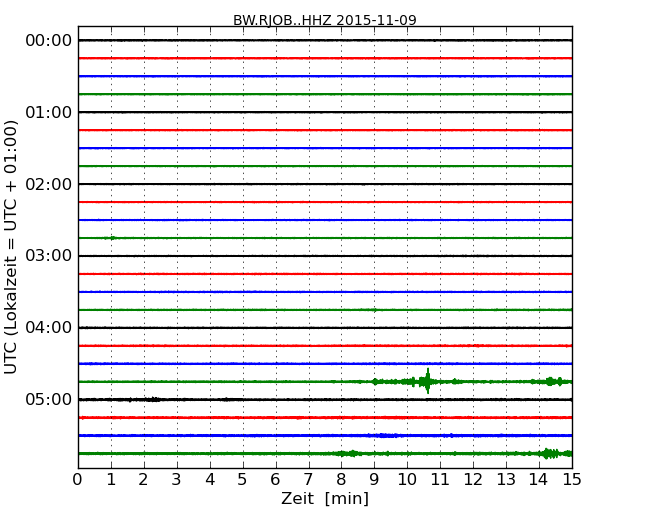
Task: Click the x-axis tick label 15
Action: click(572, 480)
